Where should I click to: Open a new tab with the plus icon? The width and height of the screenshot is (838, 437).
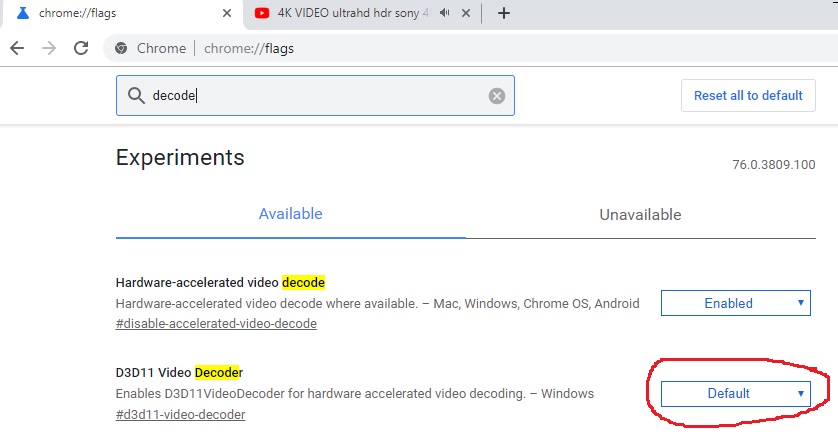click(x=504, y=13)
